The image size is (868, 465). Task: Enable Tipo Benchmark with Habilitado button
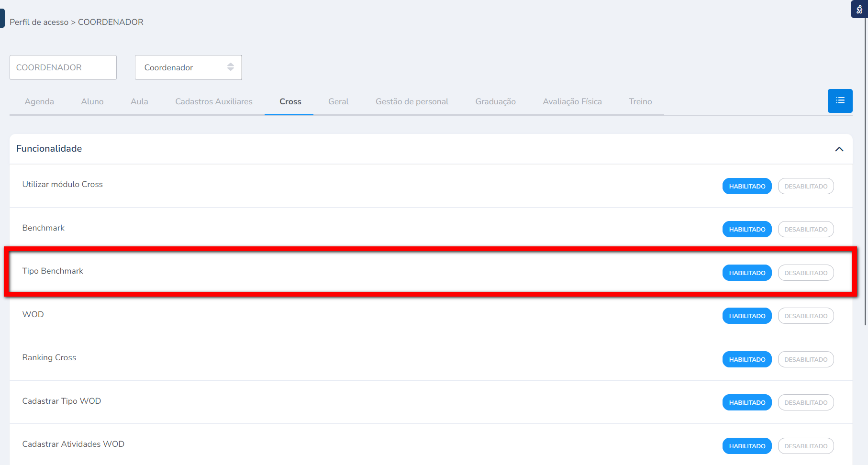coord(746,273)
